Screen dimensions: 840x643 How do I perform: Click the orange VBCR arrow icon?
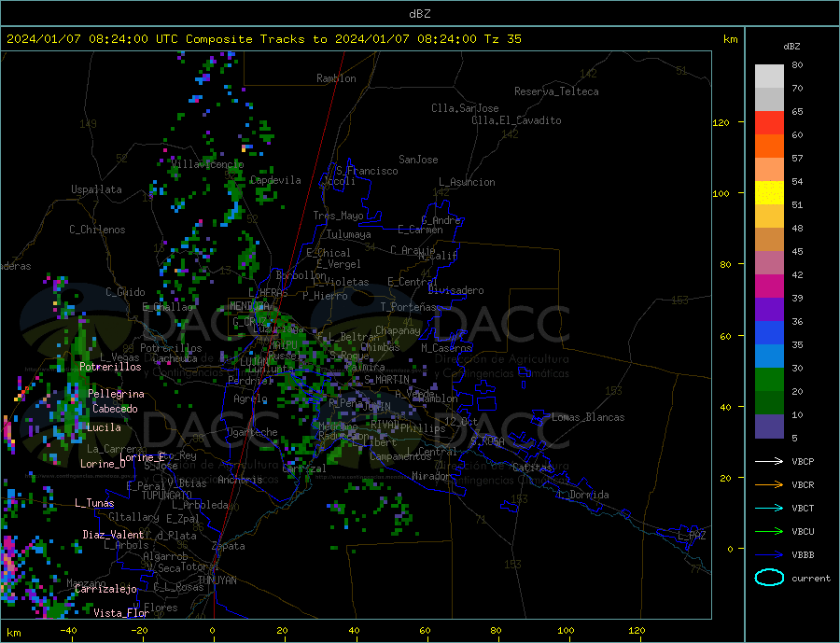(x=769, y=485)
